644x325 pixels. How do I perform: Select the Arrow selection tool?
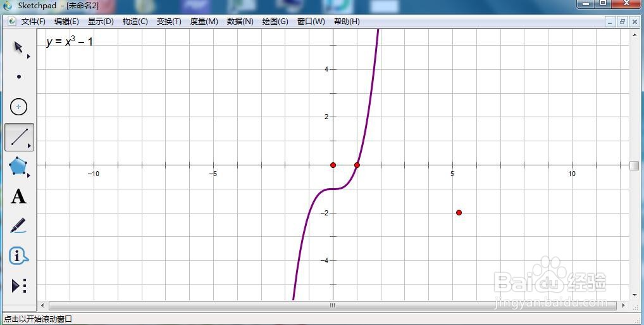click(18, 48)
